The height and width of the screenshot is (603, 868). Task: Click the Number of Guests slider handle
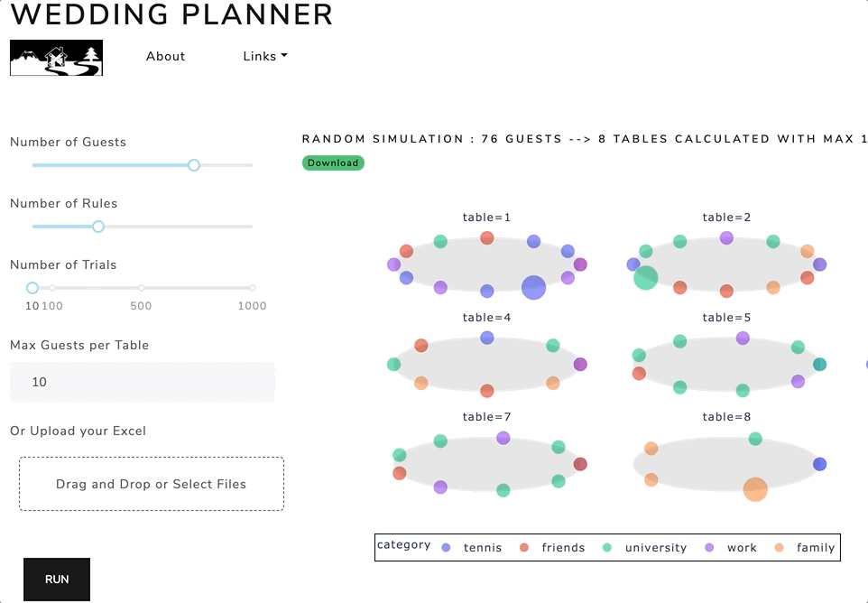(194, 165)
